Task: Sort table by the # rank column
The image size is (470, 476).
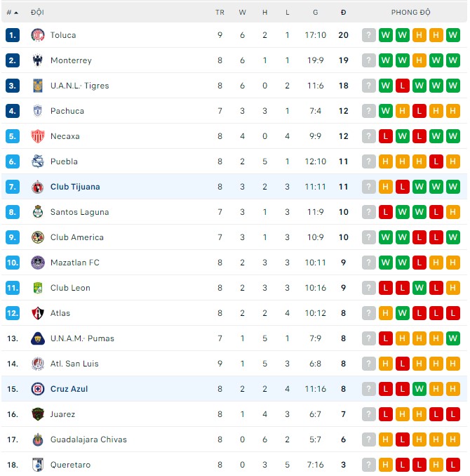Action: coord(12,13)
